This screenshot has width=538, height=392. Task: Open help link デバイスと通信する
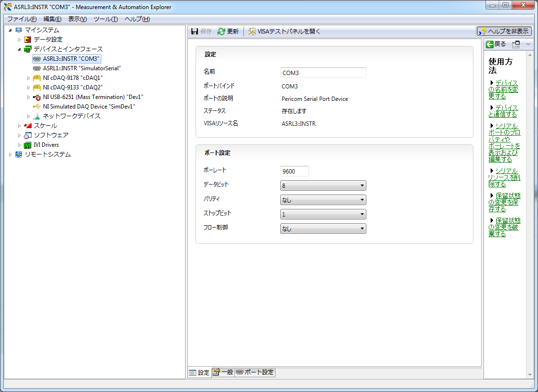point(503,111)
